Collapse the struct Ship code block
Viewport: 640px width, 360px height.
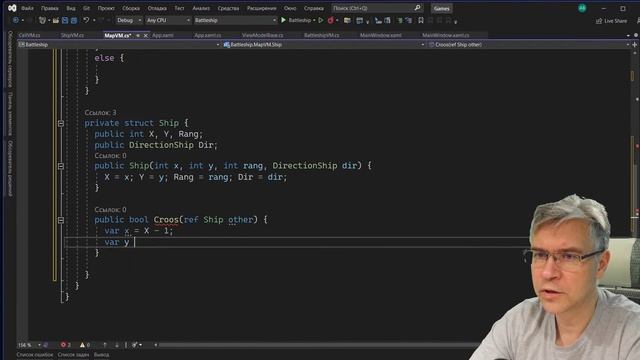click(61, 123)
